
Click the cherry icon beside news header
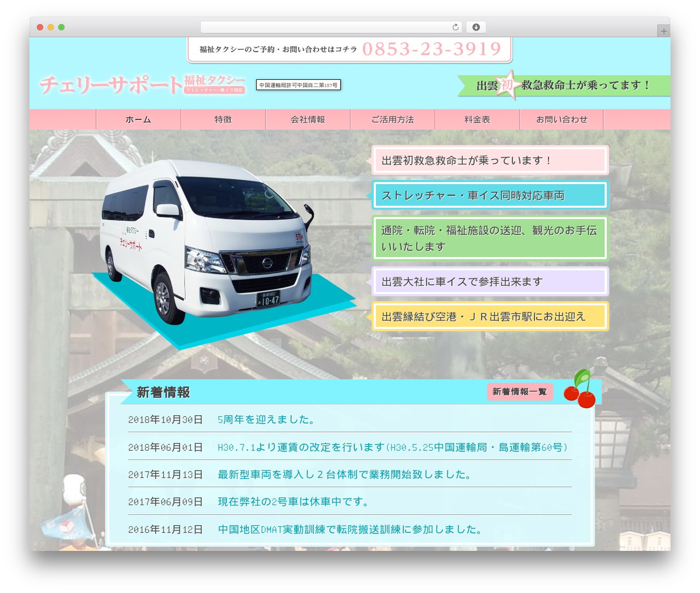click(580, 389)
